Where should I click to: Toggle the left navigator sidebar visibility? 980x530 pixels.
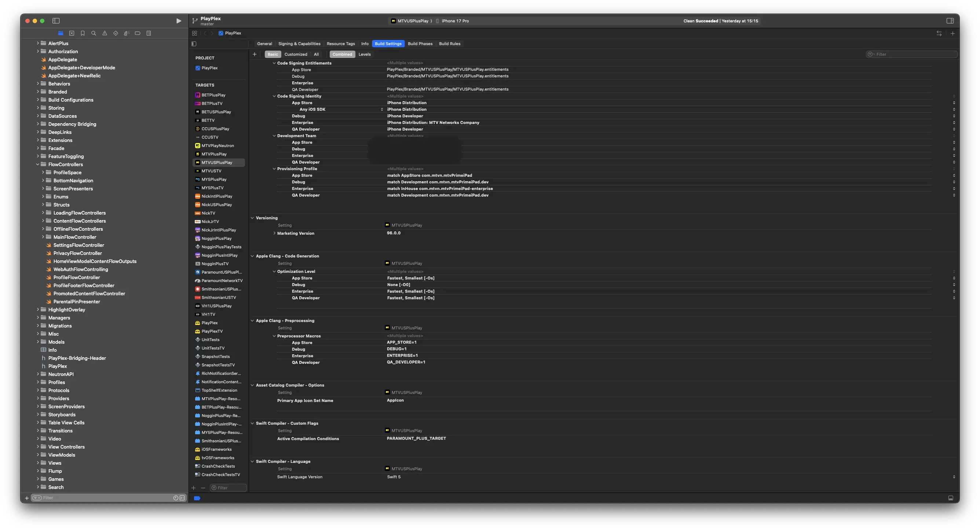pyautogui.click(x=56, y=21)
